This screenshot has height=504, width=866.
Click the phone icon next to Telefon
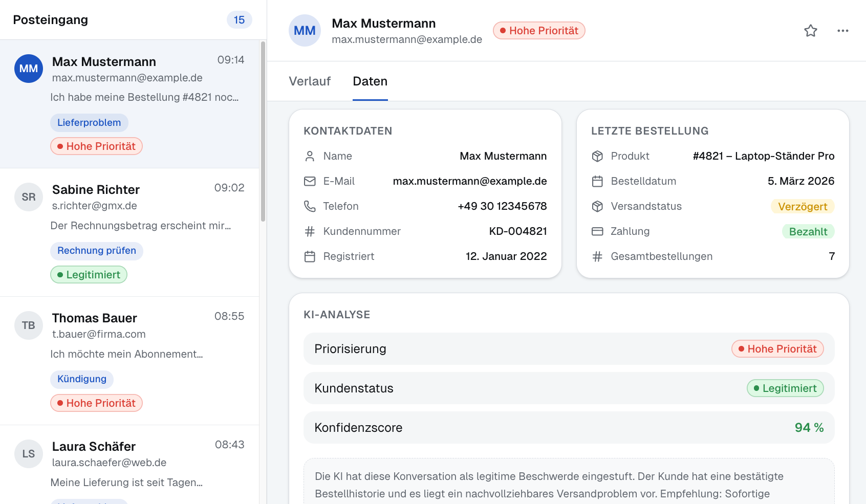pyautogui.click(x=310, y=206)
